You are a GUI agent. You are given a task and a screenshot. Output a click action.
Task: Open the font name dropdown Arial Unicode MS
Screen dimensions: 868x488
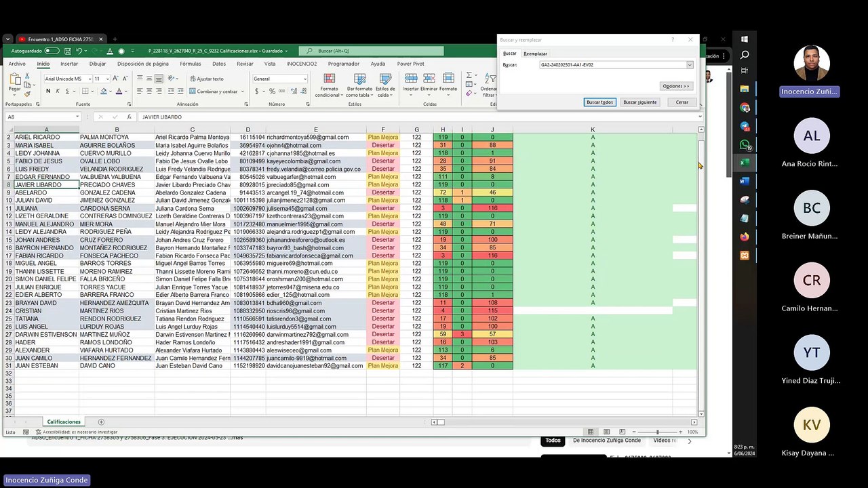coord(88,79)
